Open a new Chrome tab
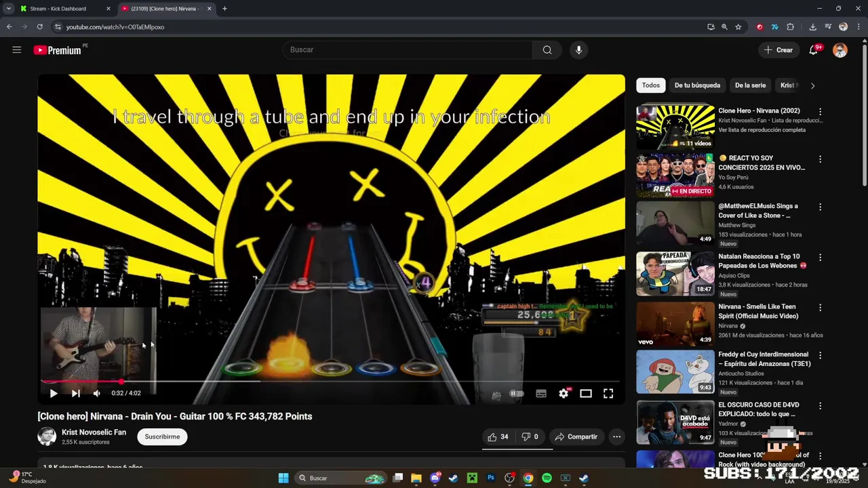Viewport: 868px width, 488px height. click(224, 9)
